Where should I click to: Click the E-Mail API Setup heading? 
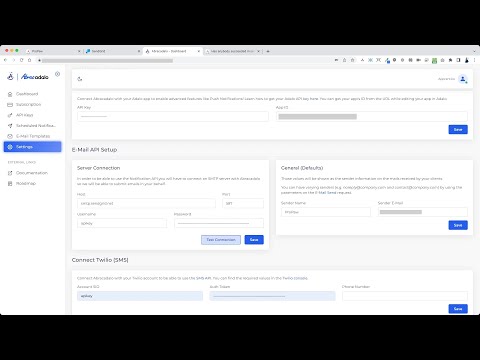point(94,150)
